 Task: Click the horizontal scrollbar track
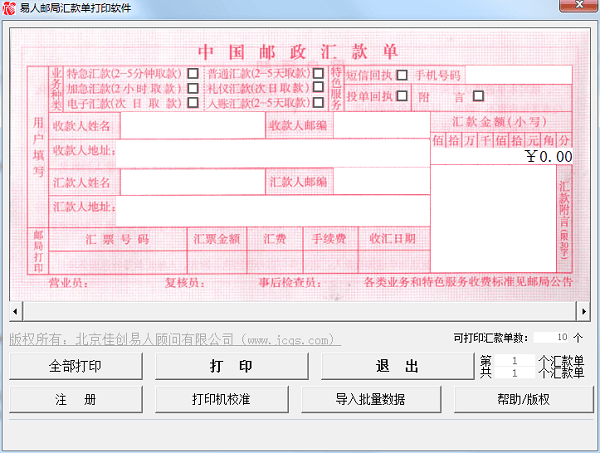pos(300,311)
